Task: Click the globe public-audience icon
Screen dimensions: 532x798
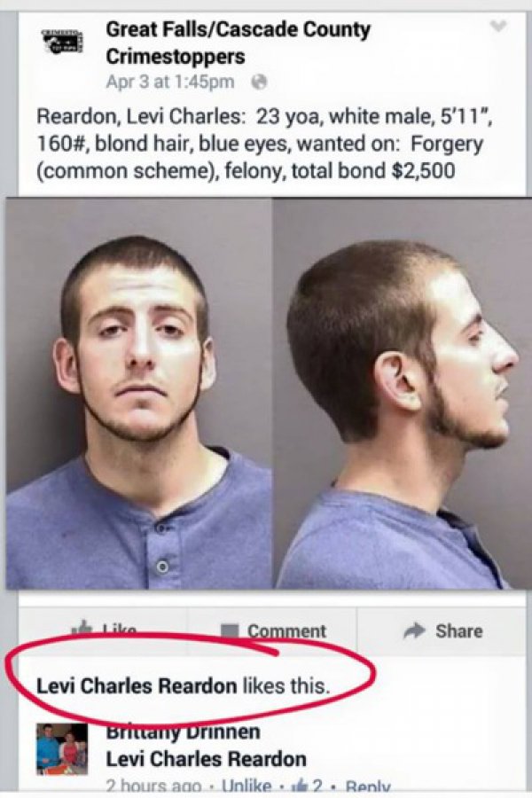Action: (x=260, y=82)
